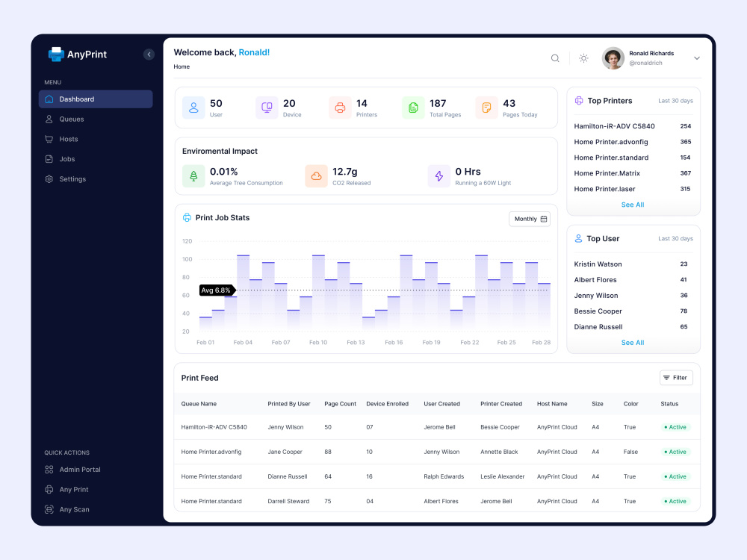
Task: Open the Monthly period dropdown
Action: 530,219
